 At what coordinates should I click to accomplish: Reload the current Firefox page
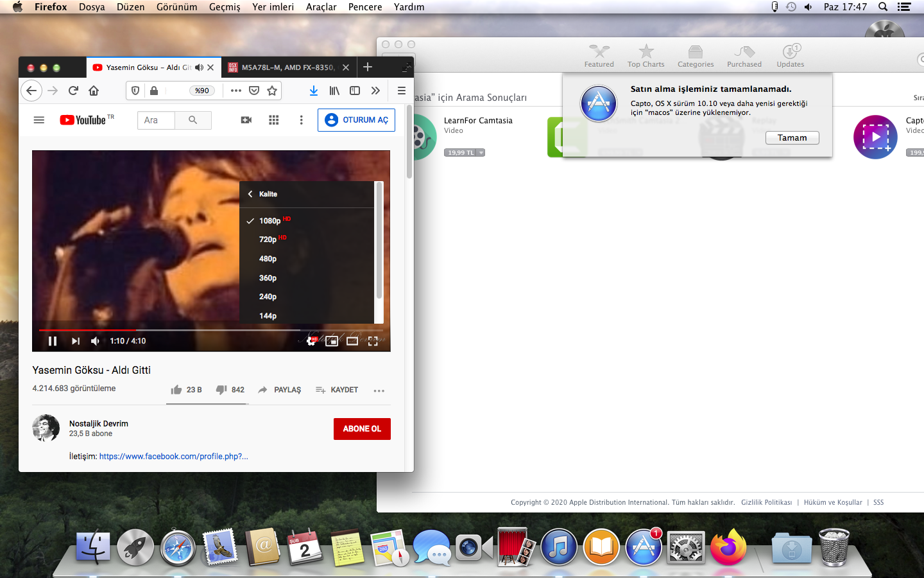[73, 91]
